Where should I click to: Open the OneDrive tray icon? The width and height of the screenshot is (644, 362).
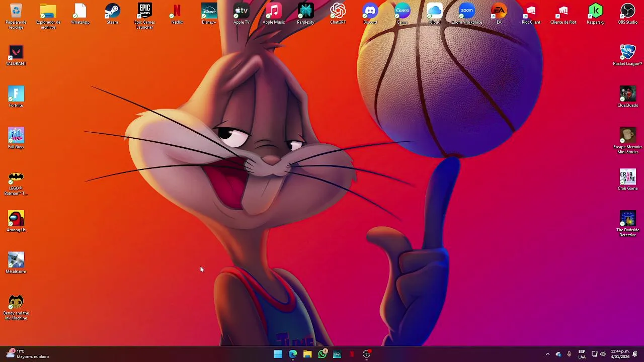point(558,354)
